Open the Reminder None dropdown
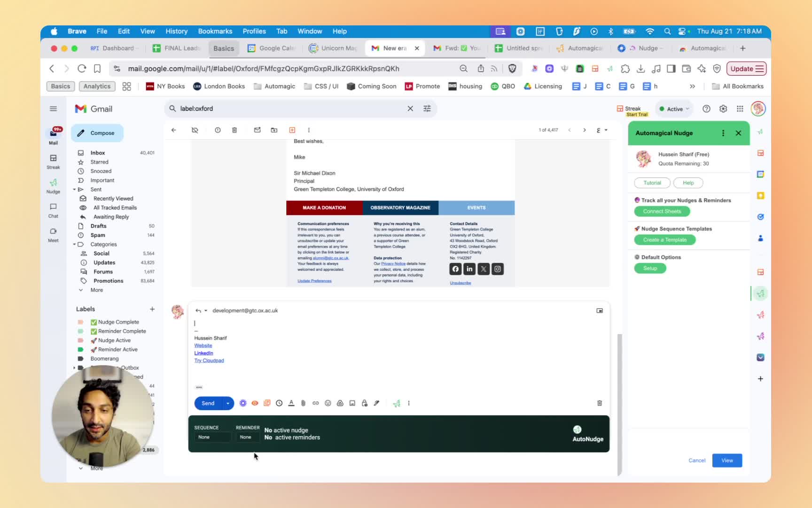Image resolution: width=812 pixels, height=508 pixels. point(246,437)
